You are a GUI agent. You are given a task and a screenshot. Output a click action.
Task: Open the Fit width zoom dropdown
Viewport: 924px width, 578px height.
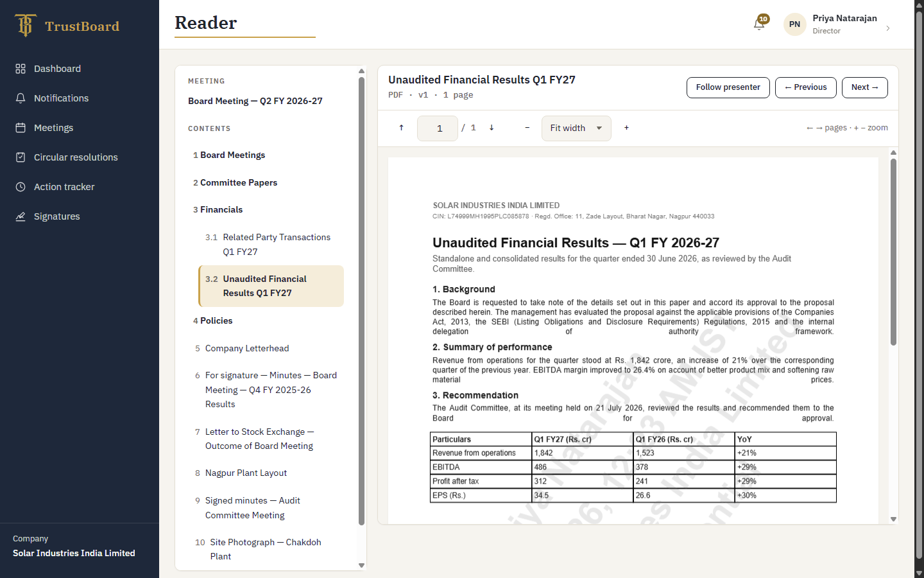576,128
